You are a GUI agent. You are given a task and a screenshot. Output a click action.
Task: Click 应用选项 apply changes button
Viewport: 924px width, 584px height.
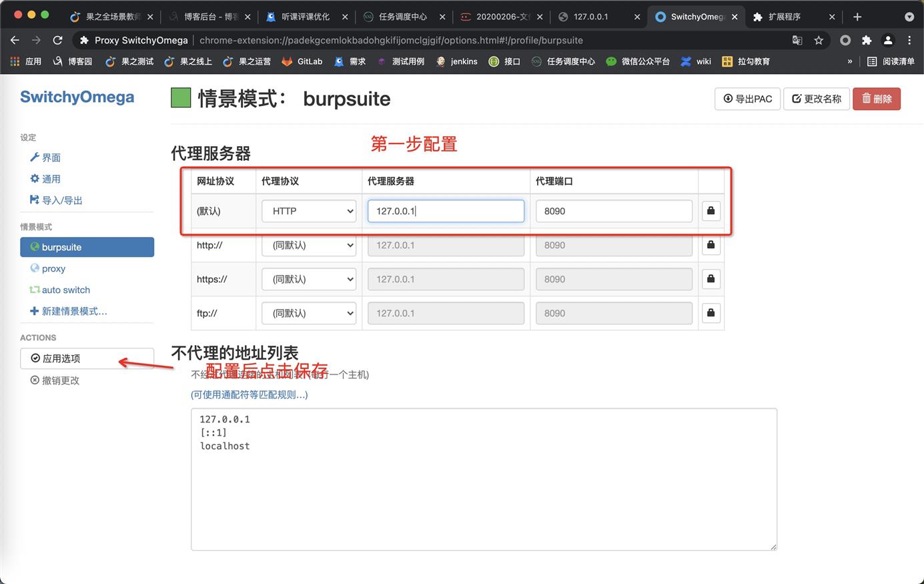coord(87,358)
